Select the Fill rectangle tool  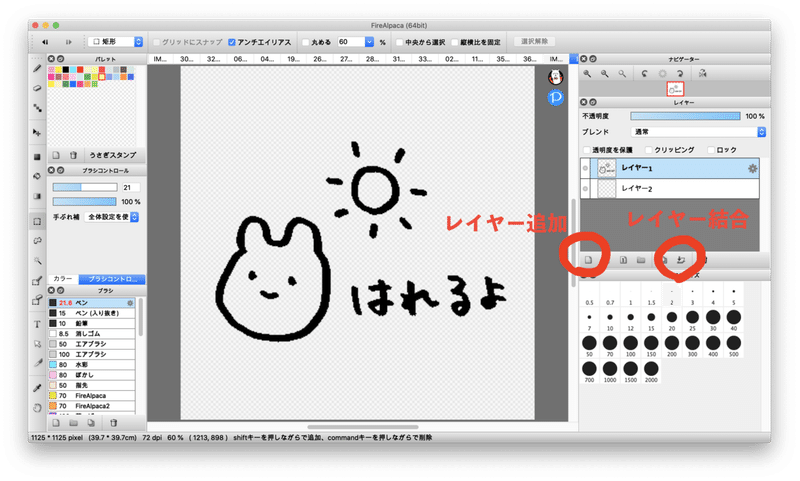coord(37,157)
